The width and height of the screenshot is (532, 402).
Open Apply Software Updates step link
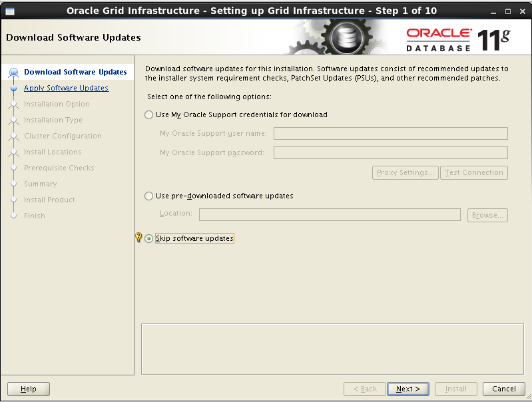click(66, 88)
